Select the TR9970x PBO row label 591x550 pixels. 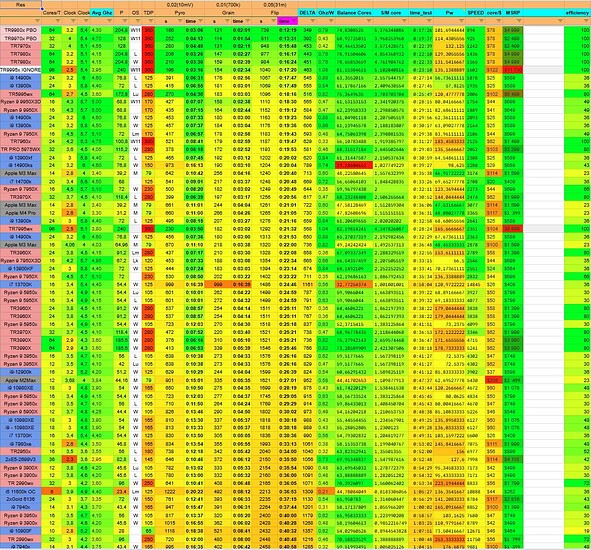pyautogui.click(x=21, y=38)
